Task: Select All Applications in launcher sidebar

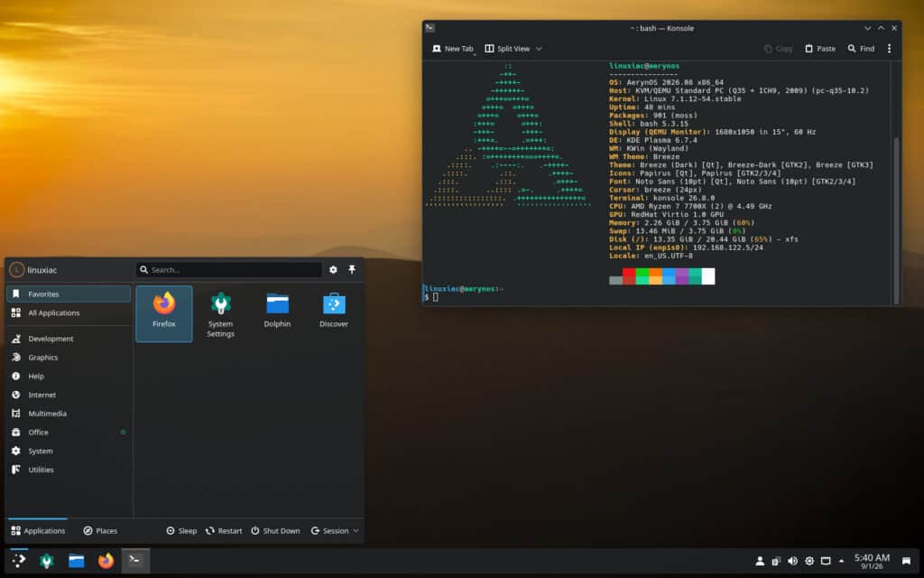Action: (69, 312)
